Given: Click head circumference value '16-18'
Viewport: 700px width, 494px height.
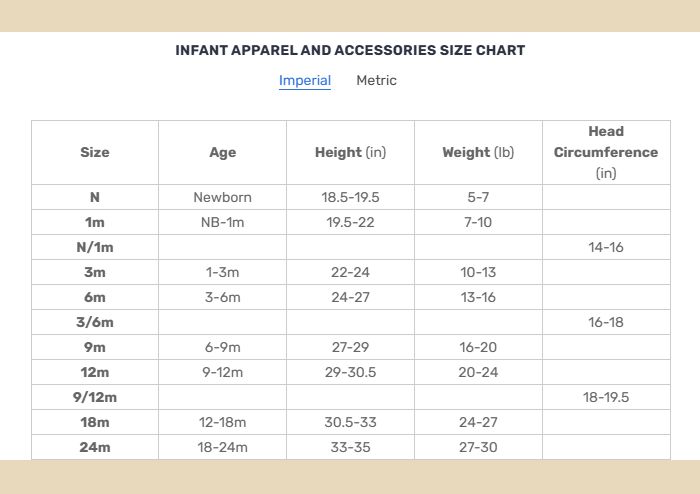Looking at the screenshot, I should tap(606, 322).
